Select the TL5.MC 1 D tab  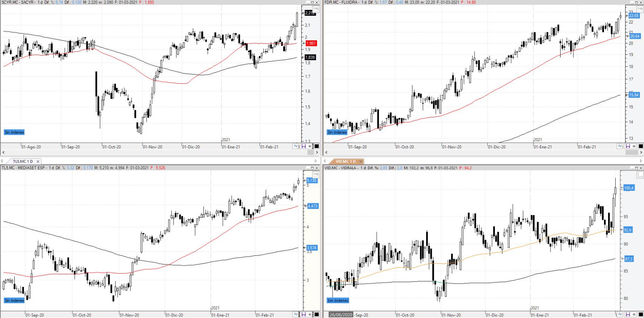(23, 161)
